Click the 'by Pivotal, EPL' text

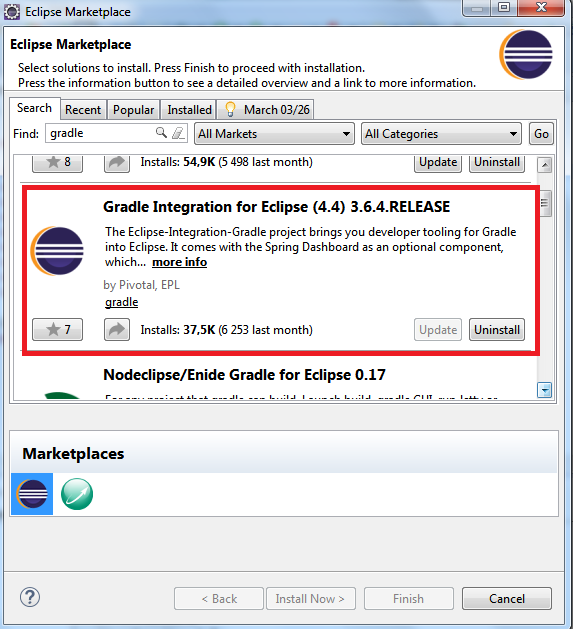pyautogui.click(x=142, y=285)
